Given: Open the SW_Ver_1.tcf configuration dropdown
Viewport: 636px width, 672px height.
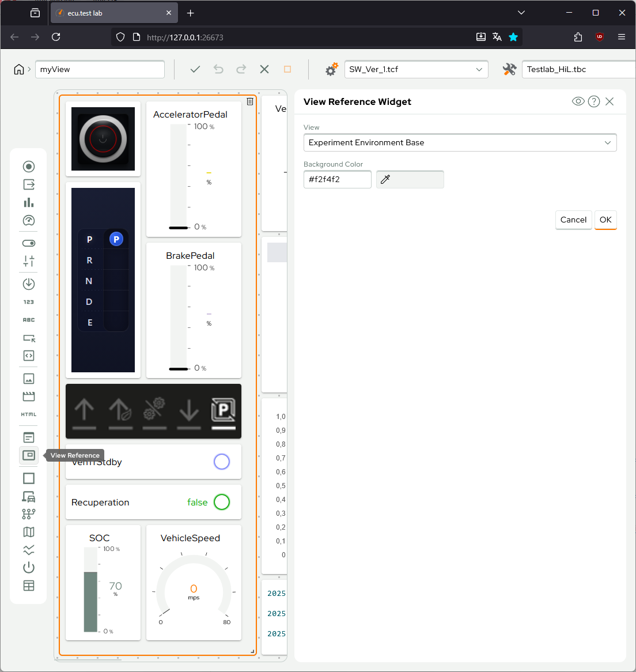Looking at the screenshot, I should point(416,69).
